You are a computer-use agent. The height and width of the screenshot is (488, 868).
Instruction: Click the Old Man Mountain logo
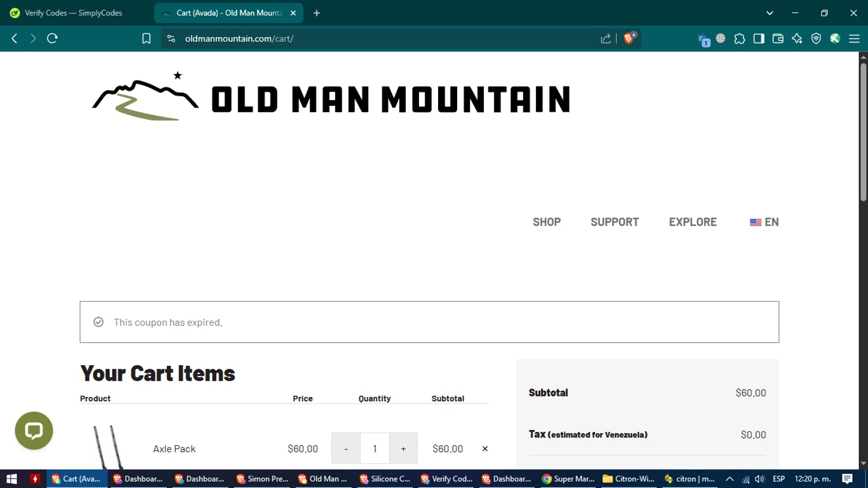(x=331, y=97)
